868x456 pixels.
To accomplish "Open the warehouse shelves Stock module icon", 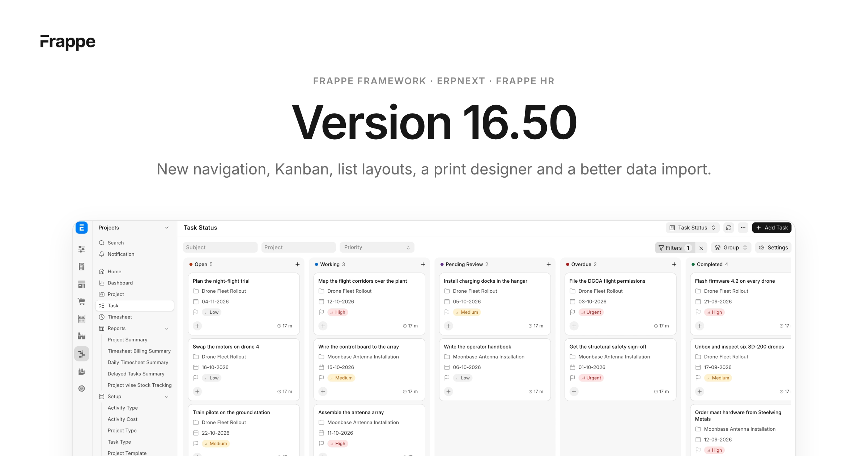I will (x=82, y=319).
